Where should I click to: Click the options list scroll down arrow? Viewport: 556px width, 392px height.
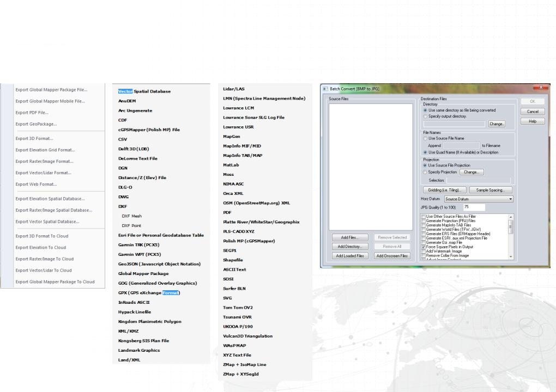click(x=511, y=257)
